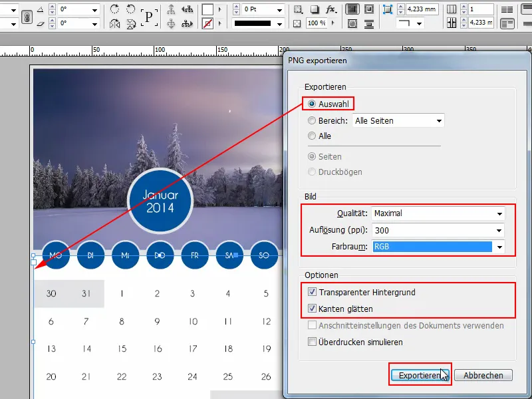Click the shear angle icon
532x399 pixels.
(41, 23)
